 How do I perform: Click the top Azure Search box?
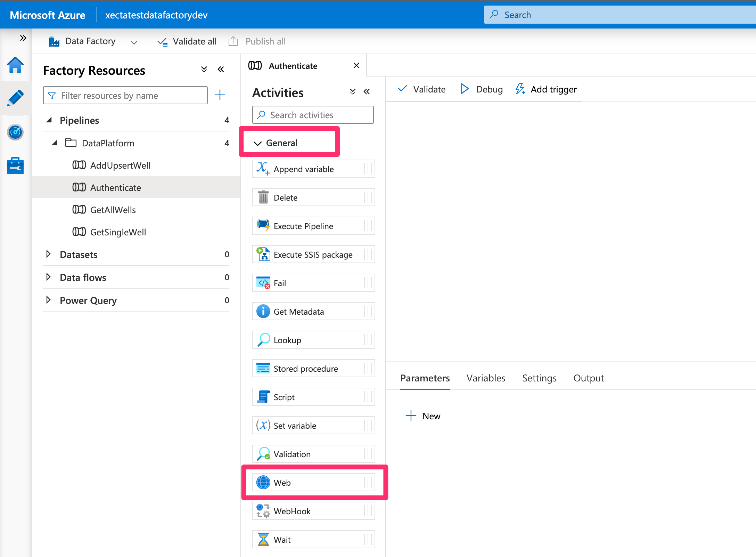coord(620,15)
